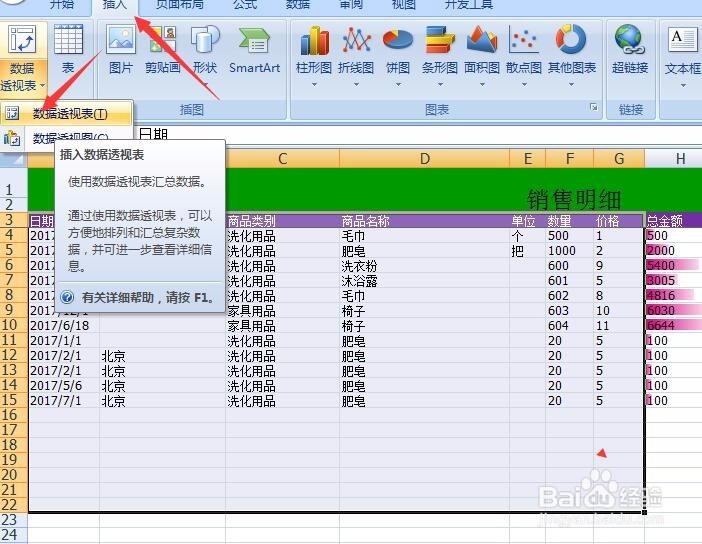Click the 6644 total amount cell

[673, 326]
